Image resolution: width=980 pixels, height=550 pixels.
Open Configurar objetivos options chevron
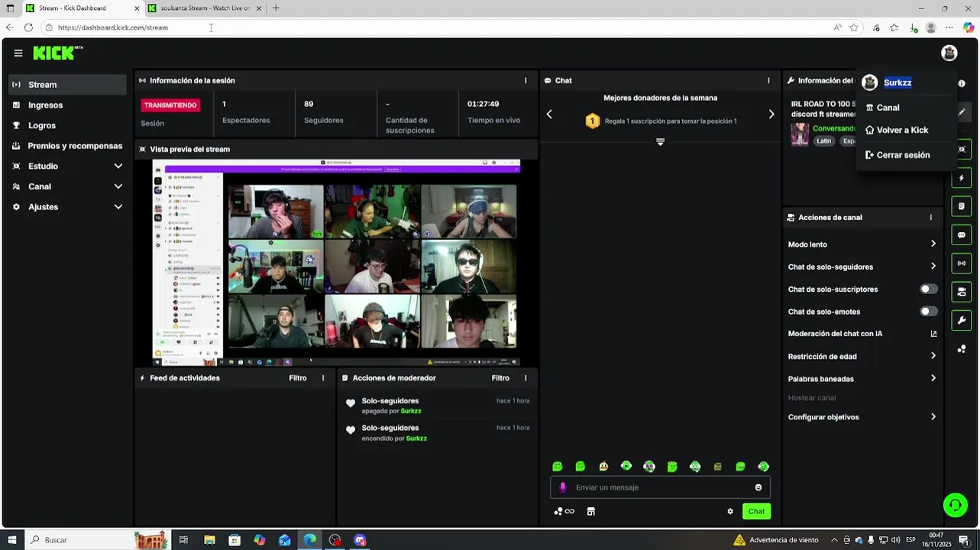pos(933,417)
